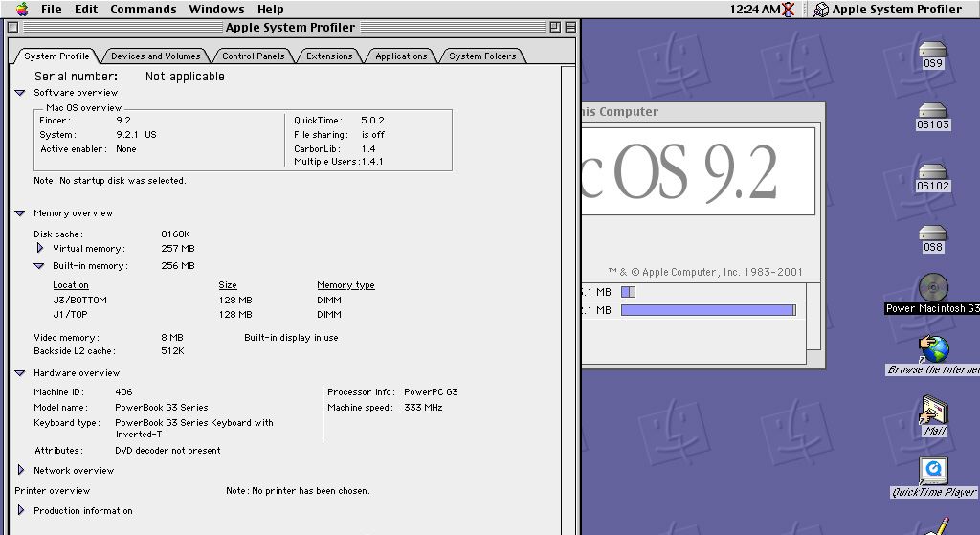
Task: Expand the Network overview section
Action: pyautogui.click(x=21, y=470)
